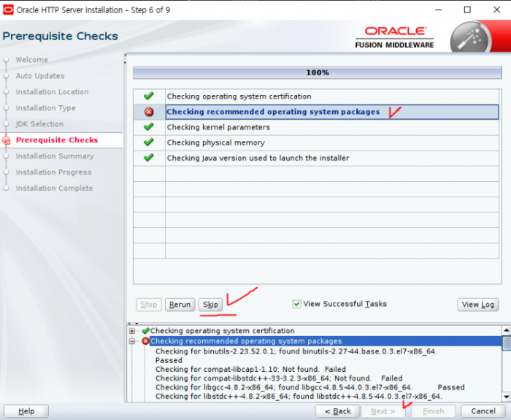Select the Installation Progress step
Viewport: 511px width, 420px height.
click(53, 172)
